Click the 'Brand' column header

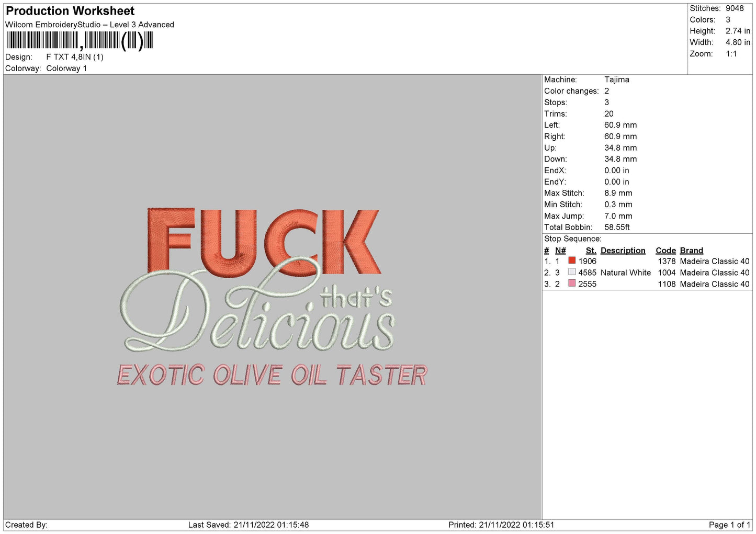click(692, 251)
